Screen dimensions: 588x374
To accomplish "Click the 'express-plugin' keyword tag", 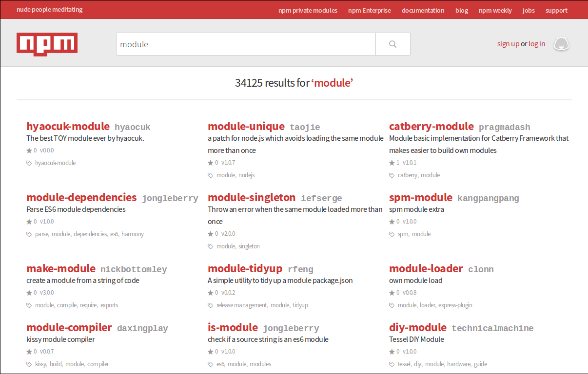I will click(455, 305).
